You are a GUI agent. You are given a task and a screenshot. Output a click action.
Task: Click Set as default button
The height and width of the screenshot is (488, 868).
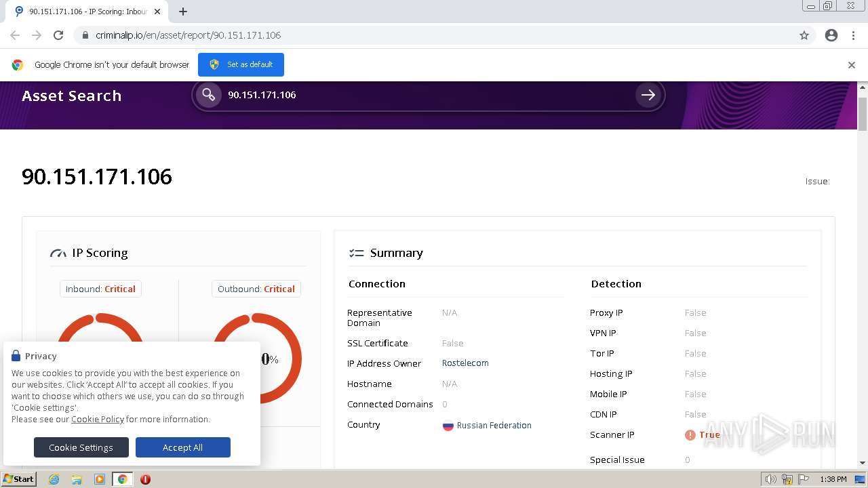pos(241,64)
